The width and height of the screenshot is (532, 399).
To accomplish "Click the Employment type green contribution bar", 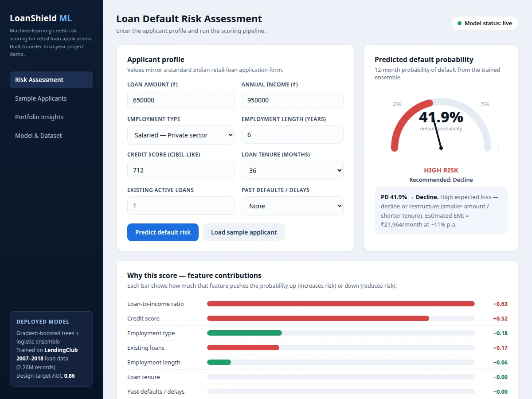I will pos(244,333).
